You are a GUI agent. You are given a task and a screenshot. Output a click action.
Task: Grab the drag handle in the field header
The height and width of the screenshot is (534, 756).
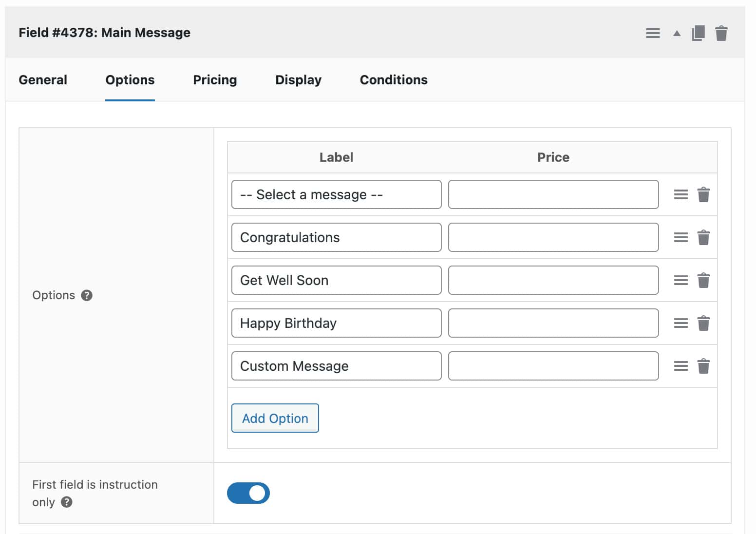653,33
